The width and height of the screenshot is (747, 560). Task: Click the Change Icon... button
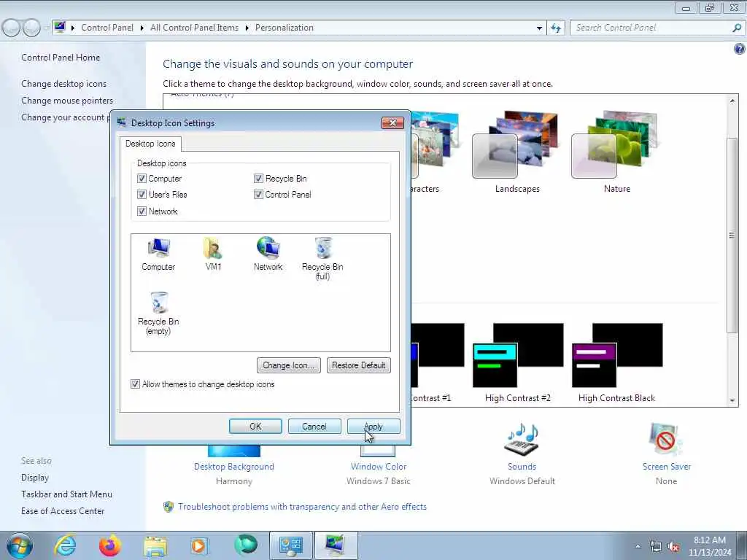click(x=289, y=365)
